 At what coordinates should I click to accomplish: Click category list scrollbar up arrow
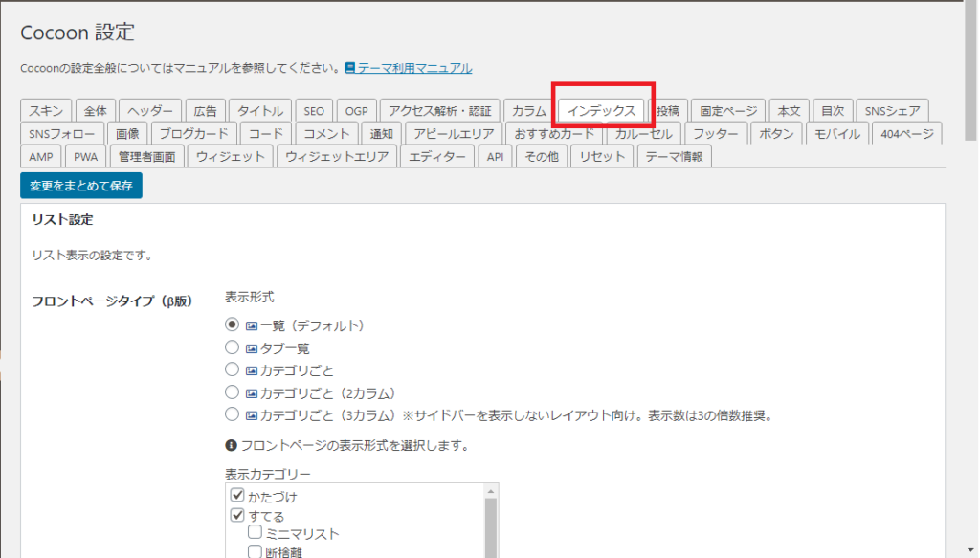[491, 491]
